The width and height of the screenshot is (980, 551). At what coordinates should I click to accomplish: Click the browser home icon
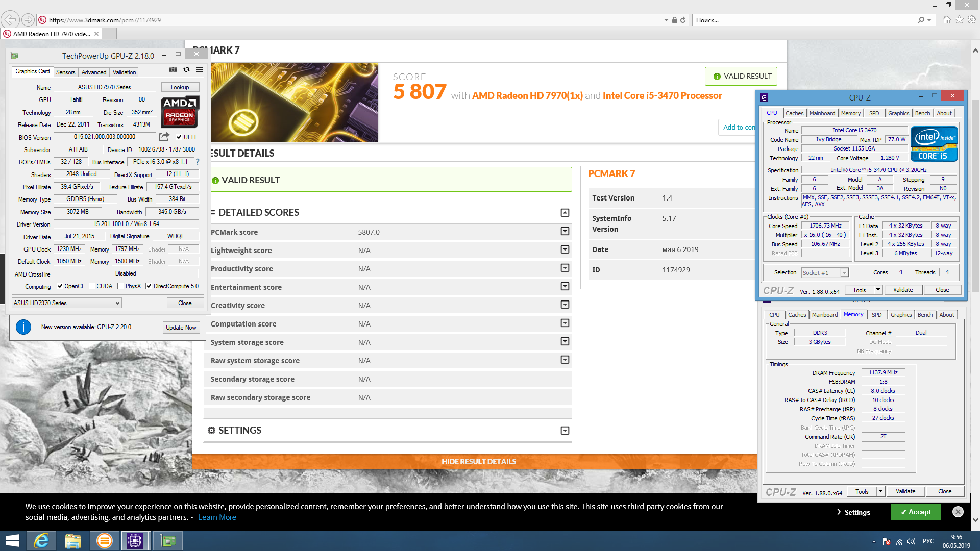947,20
